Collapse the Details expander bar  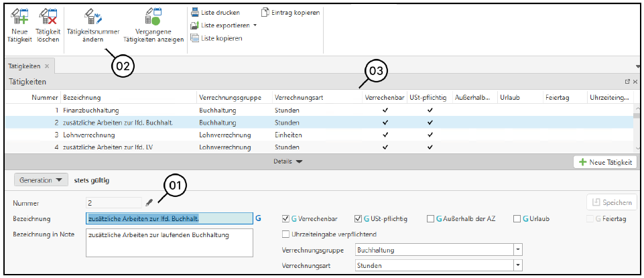click(x=289, y=161)
